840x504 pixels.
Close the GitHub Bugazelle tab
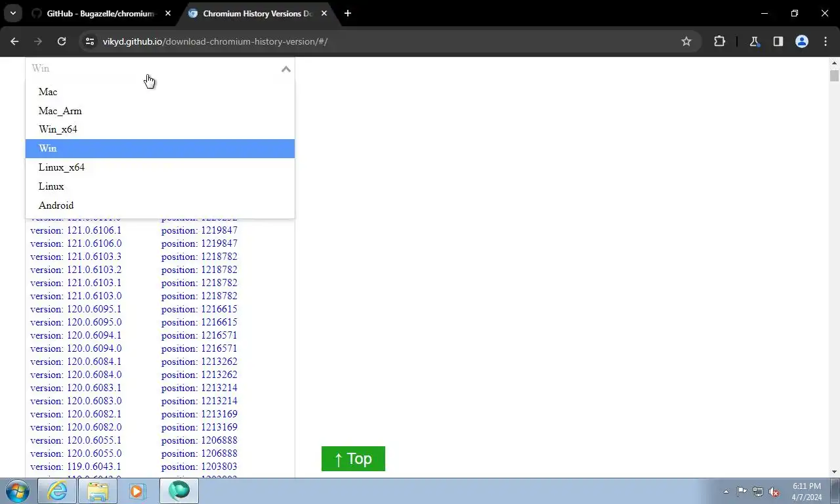167,13
